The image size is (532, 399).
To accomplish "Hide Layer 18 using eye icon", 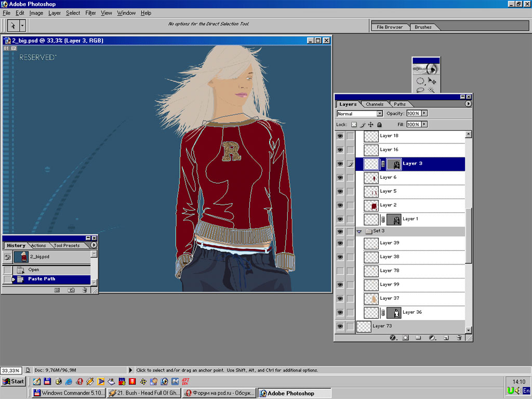I will [x=340, y=136].
